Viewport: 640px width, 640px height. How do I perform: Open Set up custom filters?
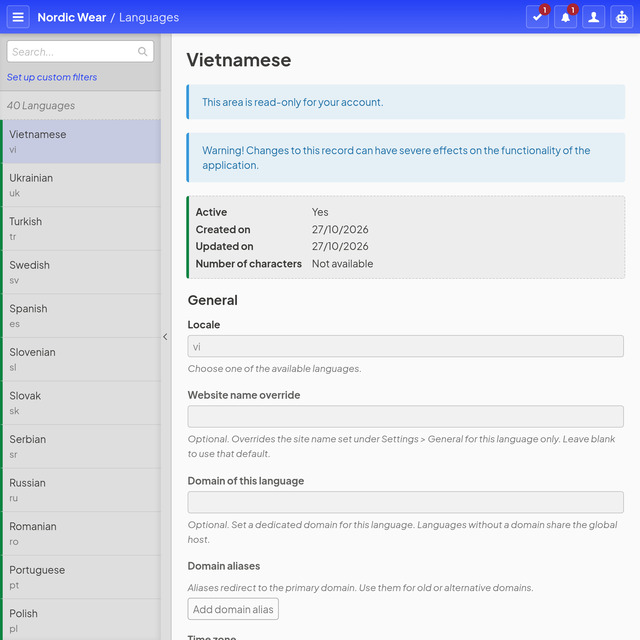click(52, 77)
